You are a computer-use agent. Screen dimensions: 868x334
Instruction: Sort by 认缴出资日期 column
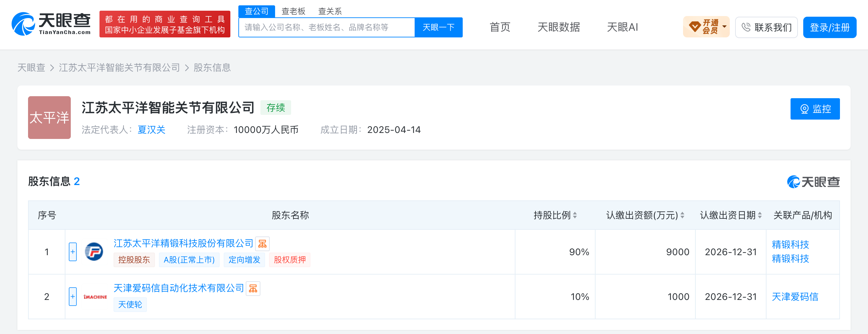[x=760, y=215]
